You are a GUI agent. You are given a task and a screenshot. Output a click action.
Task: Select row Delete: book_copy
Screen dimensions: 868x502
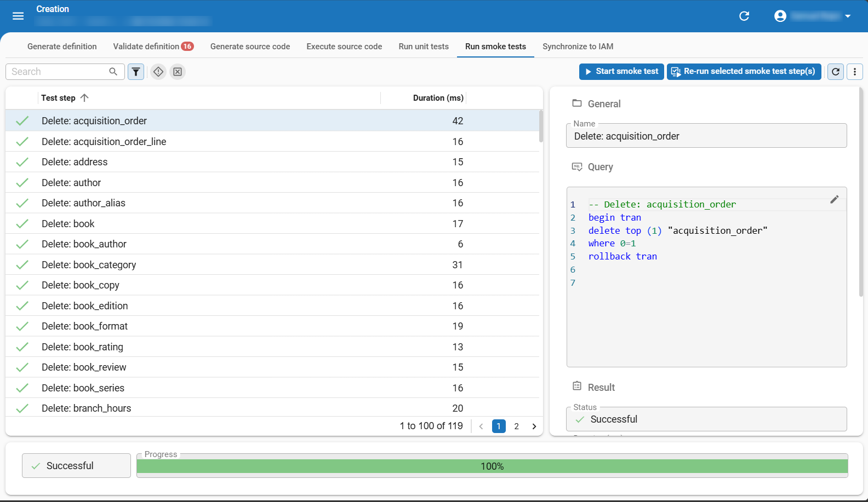(272, 285)
